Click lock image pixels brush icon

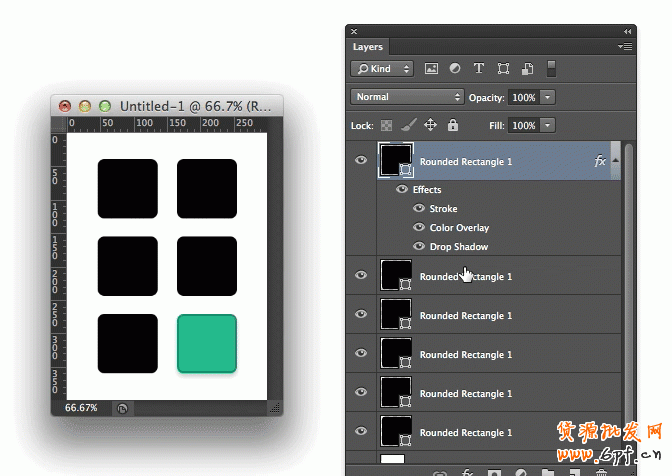408,126
